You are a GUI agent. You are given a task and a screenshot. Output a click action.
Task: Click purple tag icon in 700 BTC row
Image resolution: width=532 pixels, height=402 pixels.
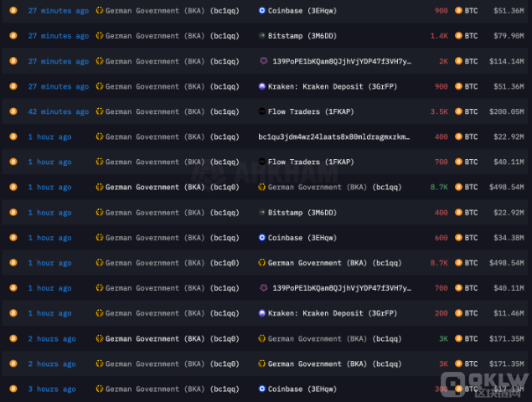pyautogui.click(x=264, y=288)
